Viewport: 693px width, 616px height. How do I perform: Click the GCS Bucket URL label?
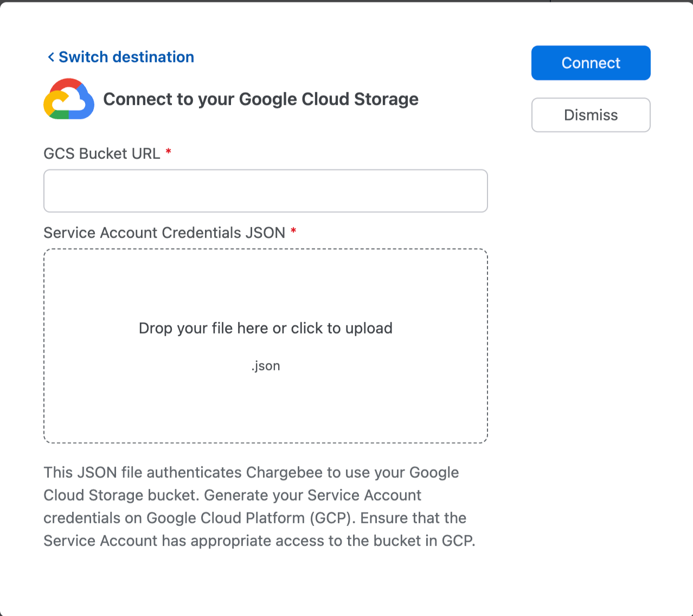coord(102,153)
